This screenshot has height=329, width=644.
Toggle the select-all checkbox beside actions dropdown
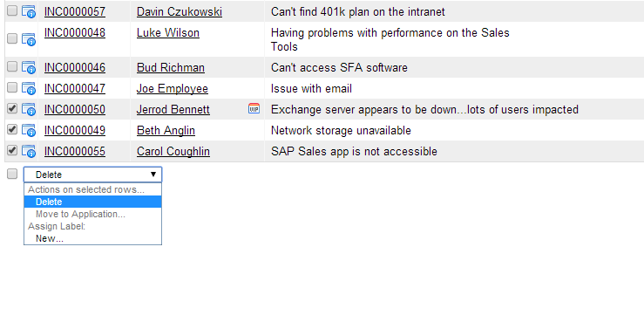coord(12,174)
